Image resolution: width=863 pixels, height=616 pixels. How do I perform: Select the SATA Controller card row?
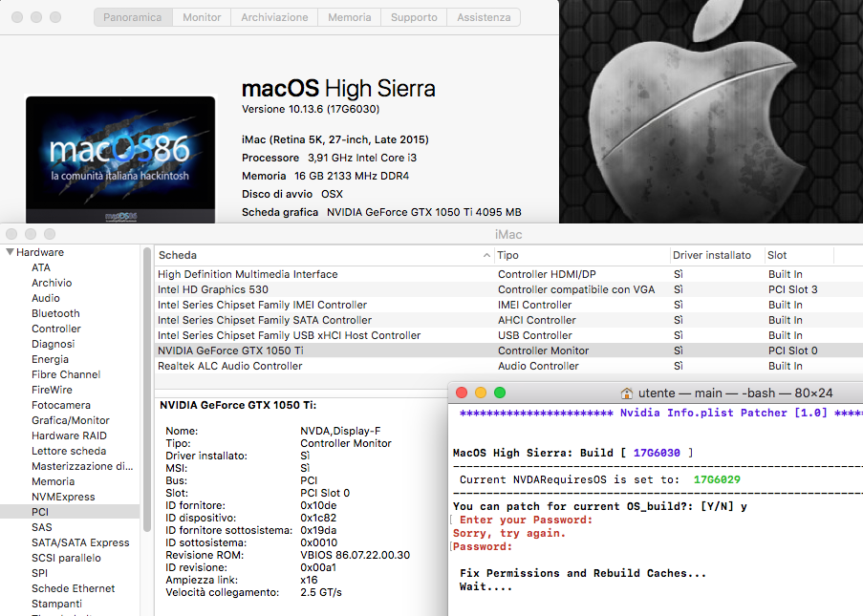tap(508, 320)
